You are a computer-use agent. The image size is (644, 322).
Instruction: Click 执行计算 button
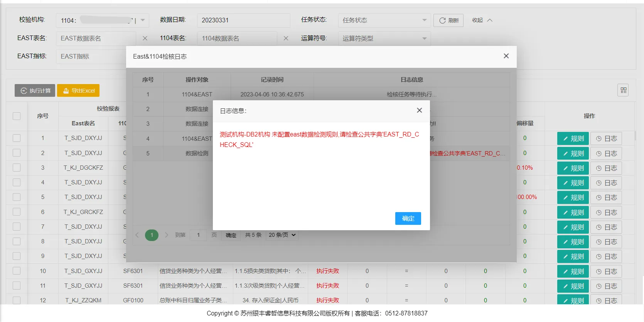coord(35,91)
